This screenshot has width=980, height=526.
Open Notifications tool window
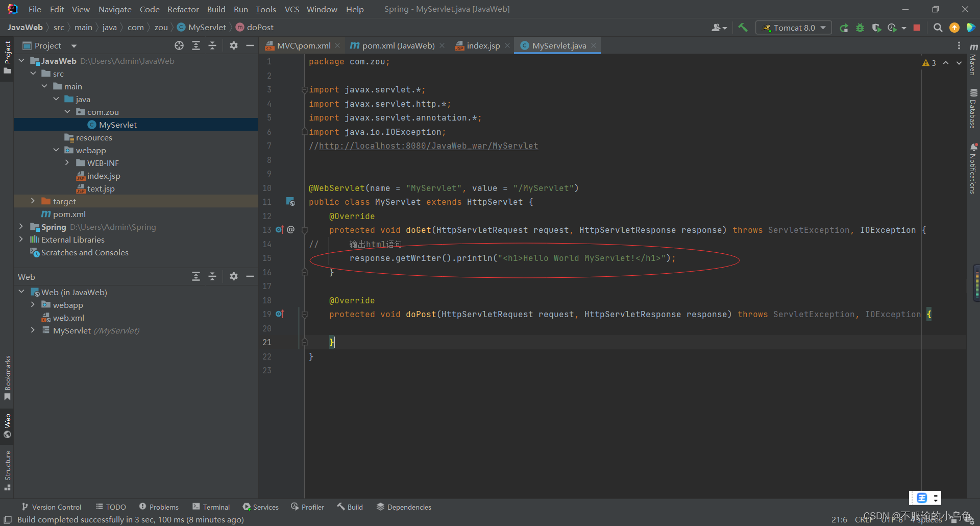click(x=973, y=169)
